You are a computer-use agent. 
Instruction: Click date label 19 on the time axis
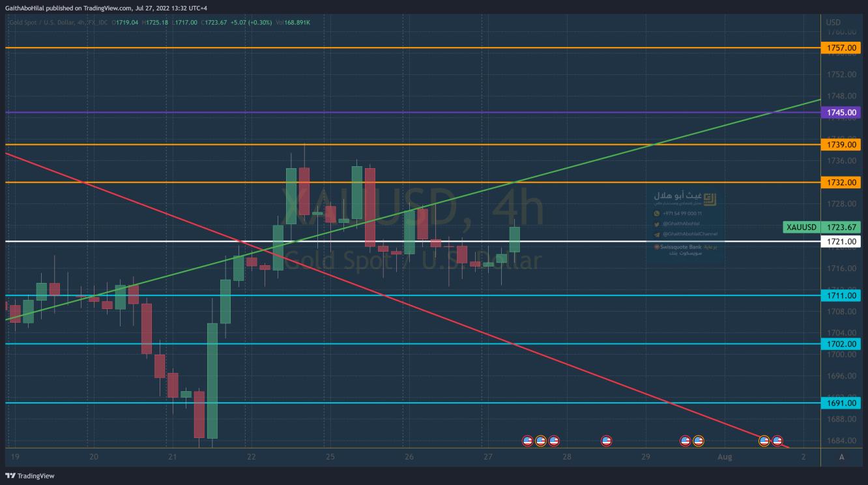coord(15,457)
